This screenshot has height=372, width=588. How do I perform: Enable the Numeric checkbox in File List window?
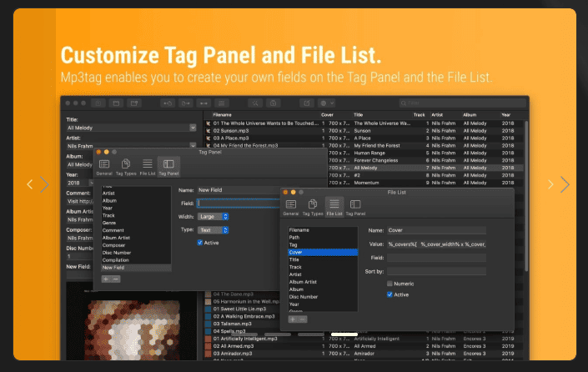click(x=389, y=284)
